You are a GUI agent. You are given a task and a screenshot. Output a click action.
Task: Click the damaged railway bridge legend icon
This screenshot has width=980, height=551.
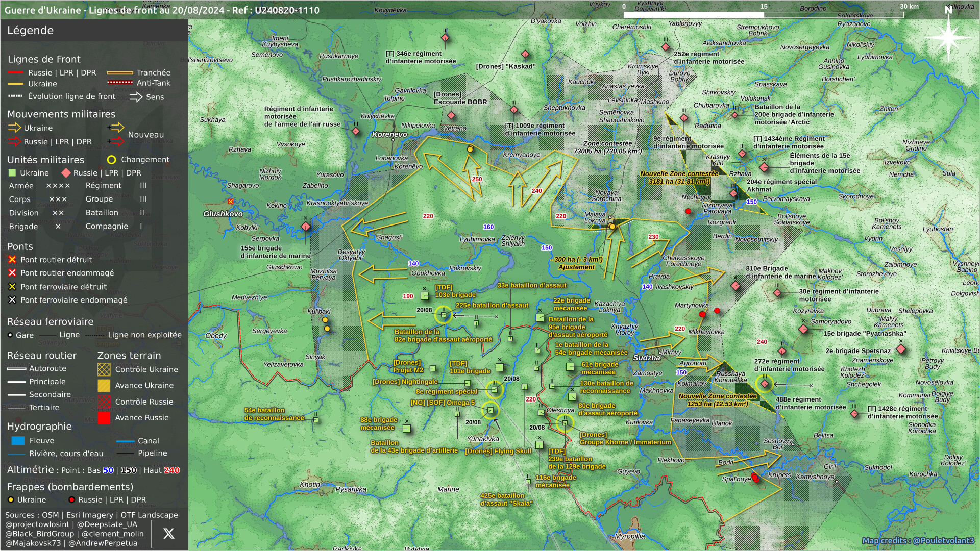pyautogui.click(x=12, y=300)
